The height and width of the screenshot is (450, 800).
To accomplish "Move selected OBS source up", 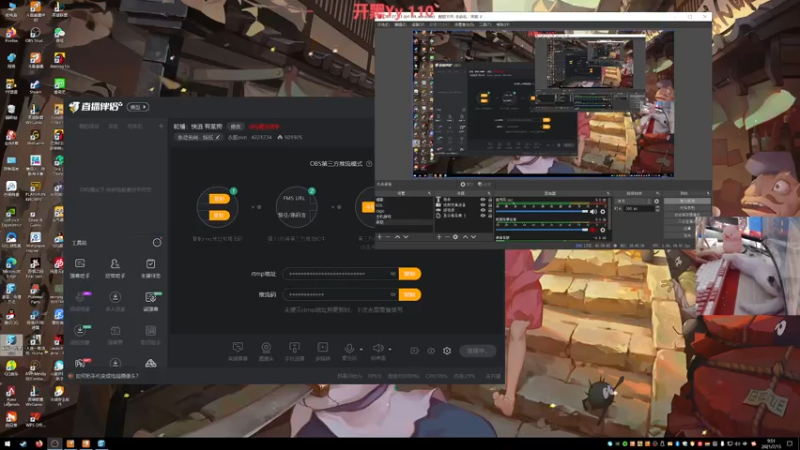I will (x=465, y=237).
